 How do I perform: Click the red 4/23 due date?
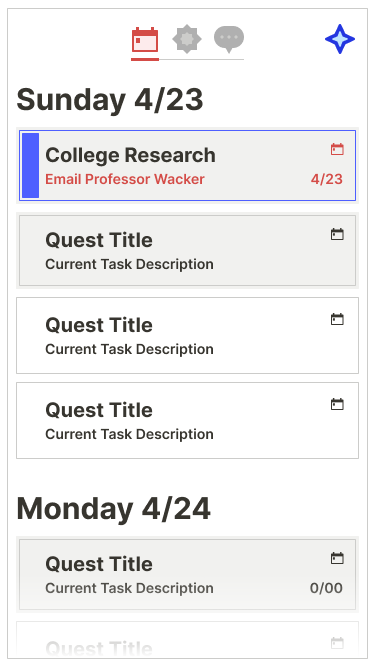pos(327,179)
